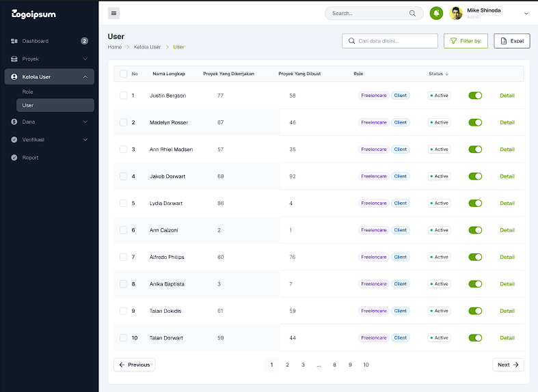Image resolution: width=538 pixels, height=392 pixels.
Task: Click the funnel filter icon
Action: 453,41
